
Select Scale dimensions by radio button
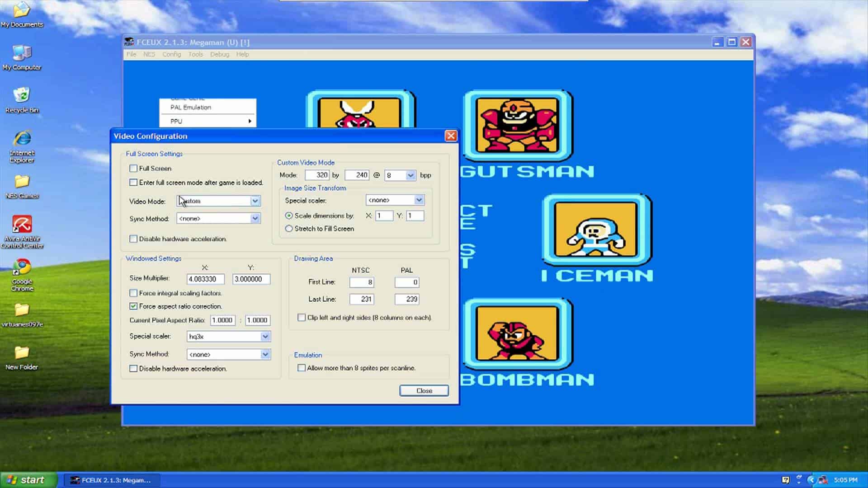(x=289, y=216)
